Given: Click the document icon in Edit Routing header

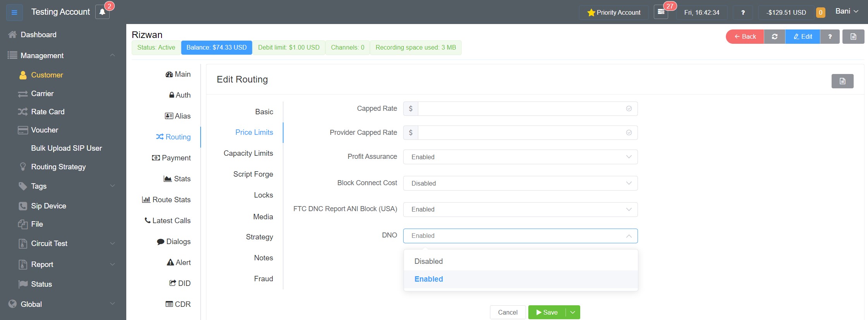Looking at the screenshot, I should click(x=842, y=81).
